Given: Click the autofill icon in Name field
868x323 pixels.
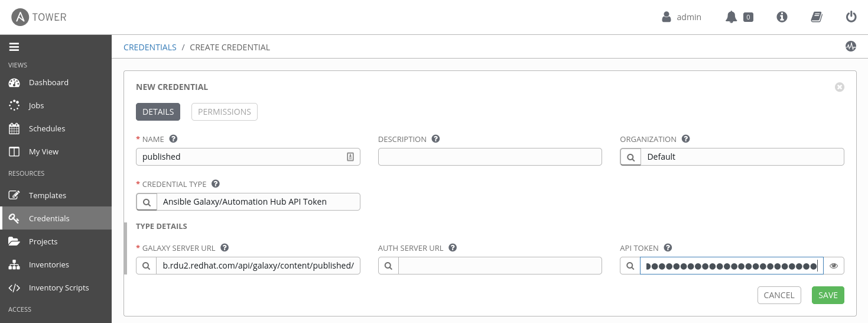Looking at the screenshot, I should [x=350, y=157].
